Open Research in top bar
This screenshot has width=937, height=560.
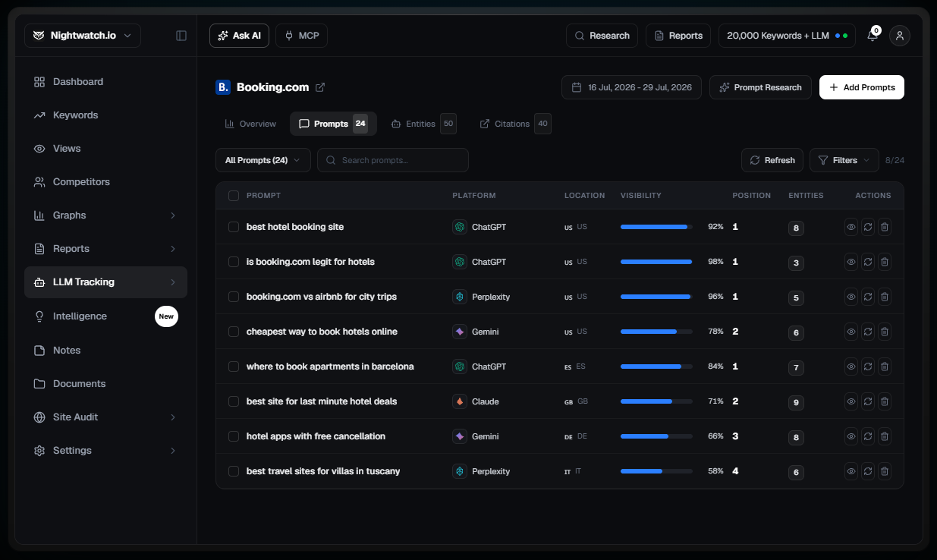click(x=602, y=36)
